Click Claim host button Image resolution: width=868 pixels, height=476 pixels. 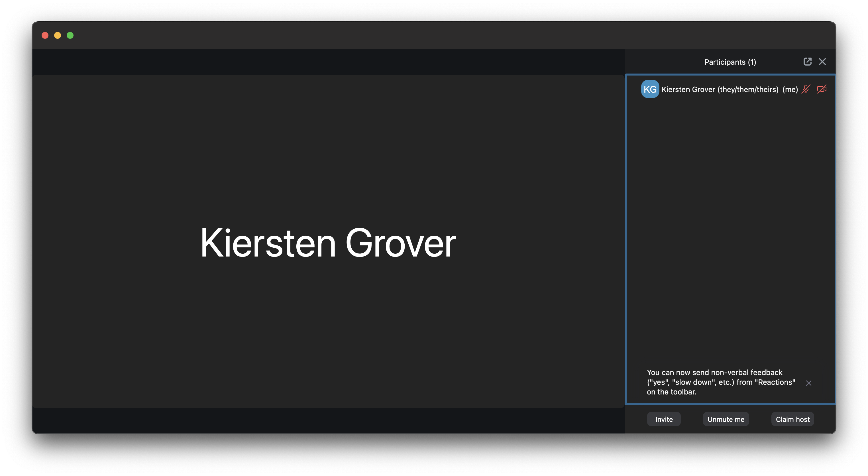coord(792,419)
